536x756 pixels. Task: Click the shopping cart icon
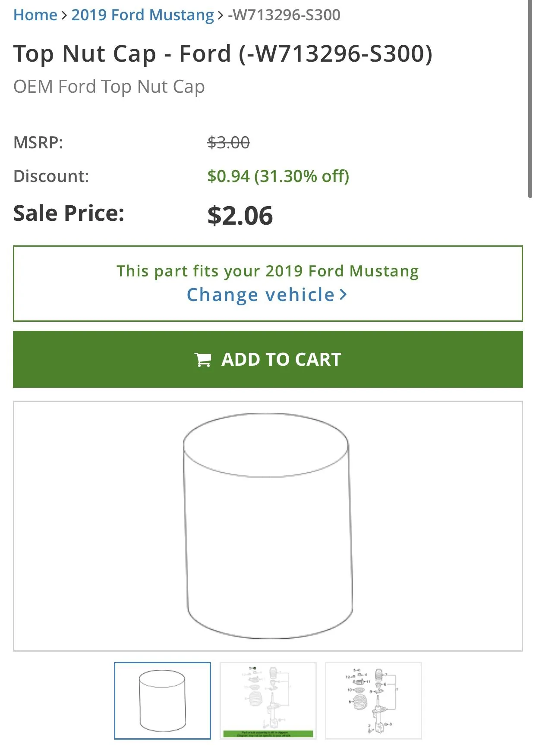click(203, 360)
